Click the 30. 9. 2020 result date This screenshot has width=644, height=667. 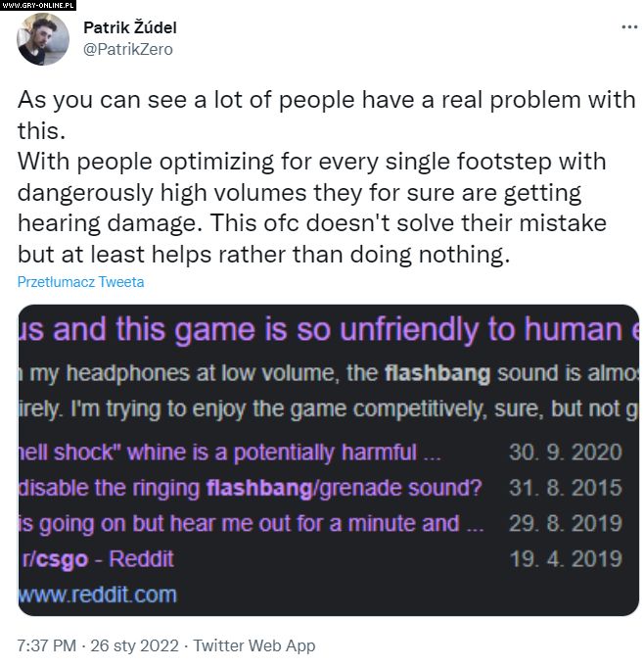click(565, 453)
